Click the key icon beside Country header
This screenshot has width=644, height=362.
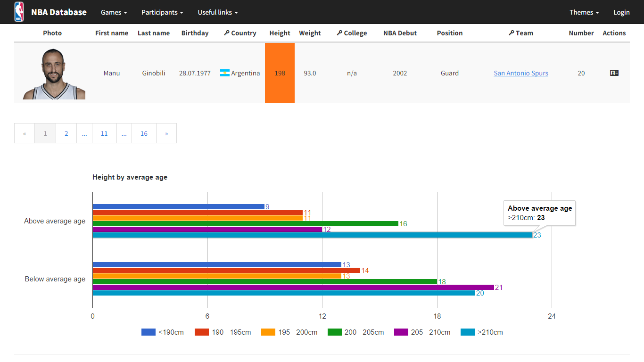[x=227, y=33]
